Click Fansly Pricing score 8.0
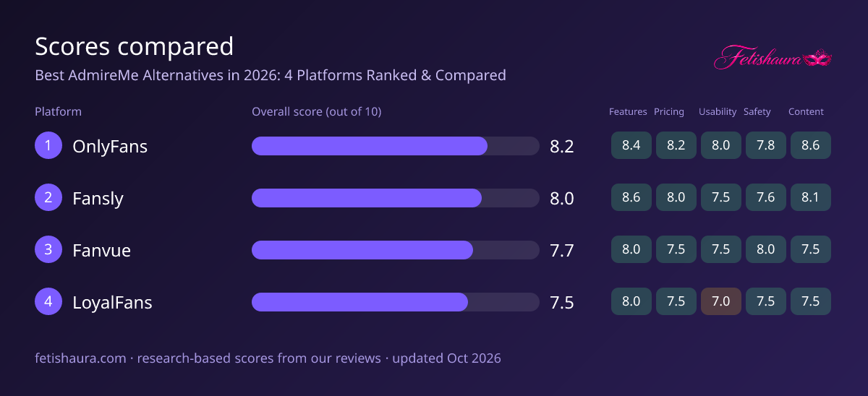The width and height of the screenshot is (868, 396). click(x=676, y=197)
